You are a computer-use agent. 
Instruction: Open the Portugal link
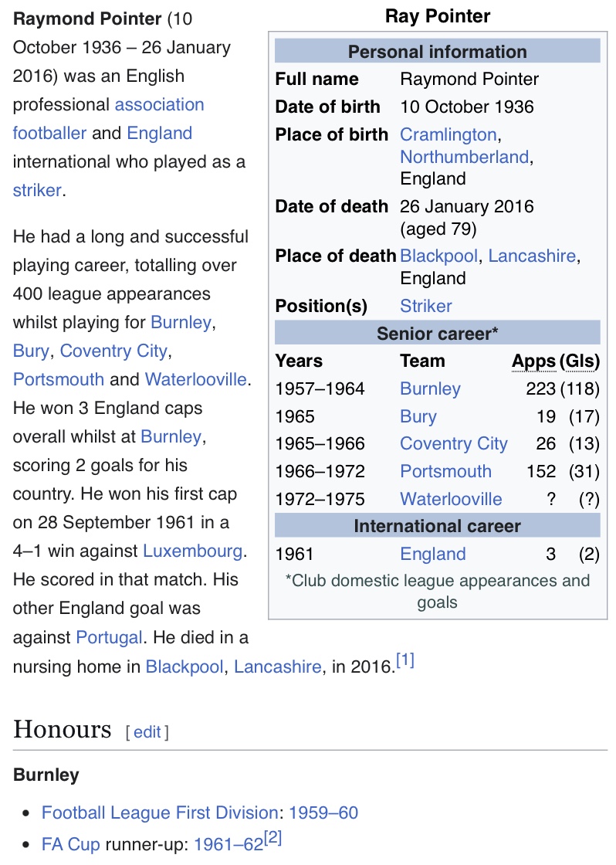click(109, 637)
